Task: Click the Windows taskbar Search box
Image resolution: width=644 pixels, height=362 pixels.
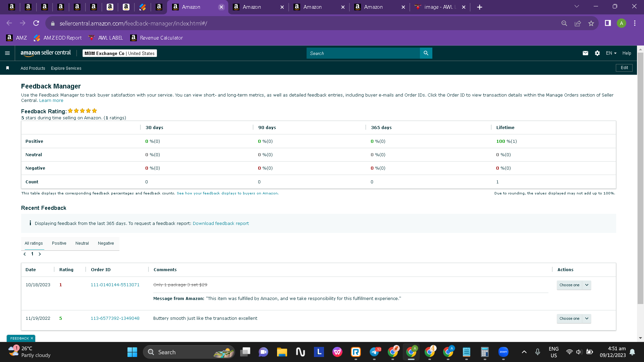Action: click(189, 352)
